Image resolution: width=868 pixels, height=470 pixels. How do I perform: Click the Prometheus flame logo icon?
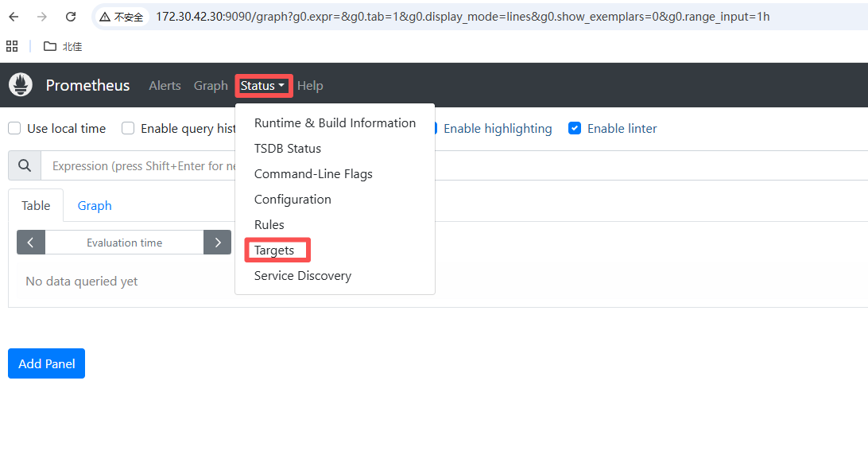point(21,85)
